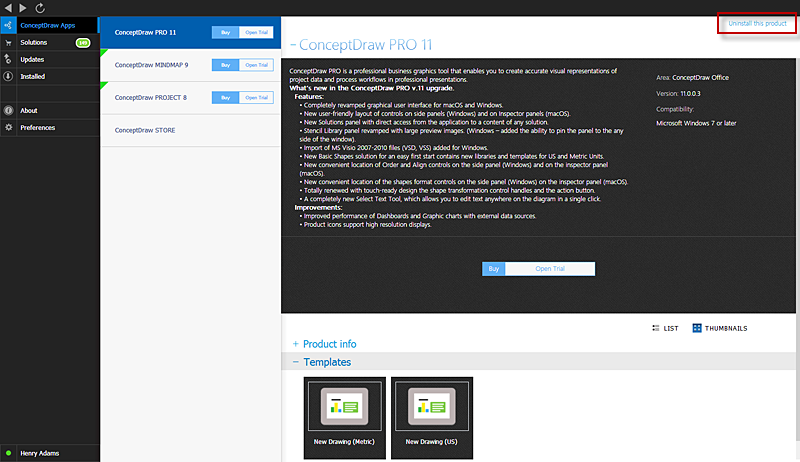The width and height of the screenshot is (800, 462).
Task: Click Open Trial in description panel
Action: (x=550, y=269)
